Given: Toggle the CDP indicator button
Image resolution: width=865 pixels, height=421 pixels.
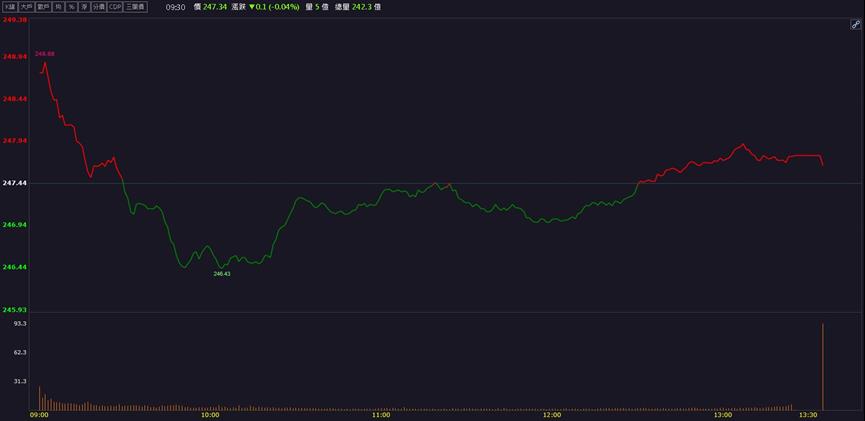Looking at the screenshot, I should click(115, 7).
